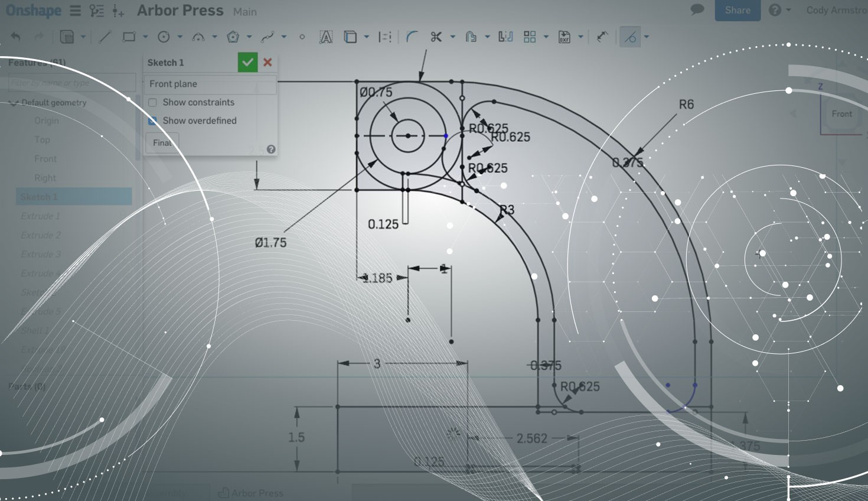
Task: Click the Filter by name input field
Action: pyautogui.click(x=71, y=83)
